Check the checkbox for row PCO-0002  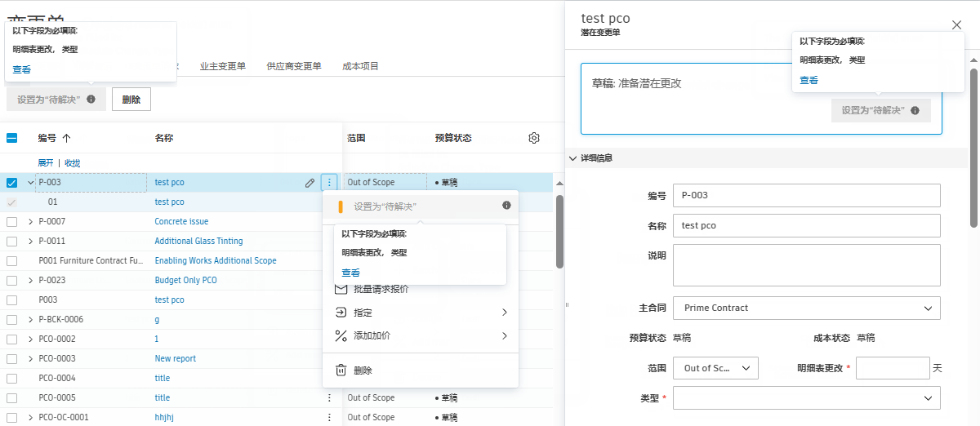(12, 339)
